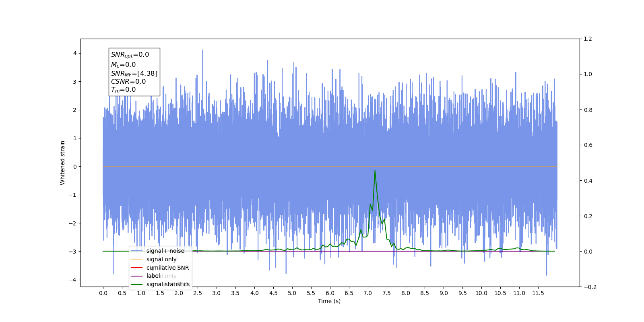Click x-axis tick label 11.5
The width and height of the screenshot is (644, 322).
coord(538,293)
